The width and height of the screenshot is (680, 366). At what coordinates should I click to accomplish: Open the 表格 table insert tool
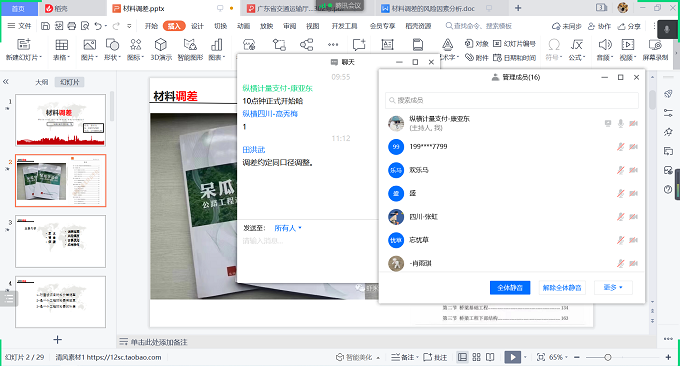(61, 49)
